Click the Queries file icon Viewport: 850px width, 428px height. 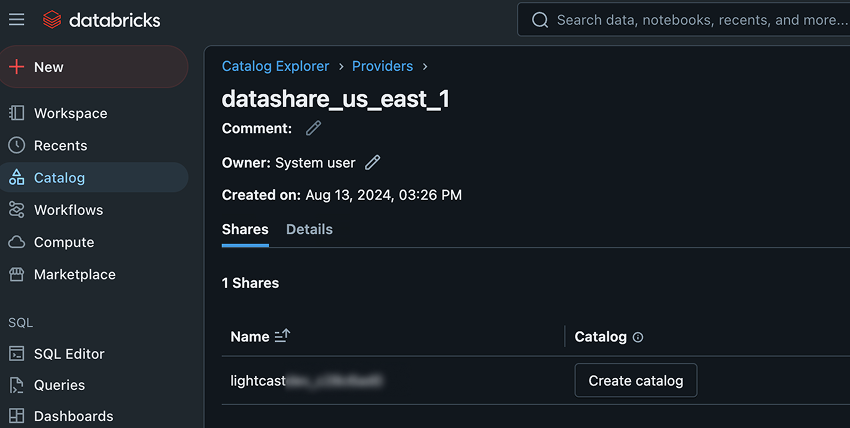click(x=17, y=385)
